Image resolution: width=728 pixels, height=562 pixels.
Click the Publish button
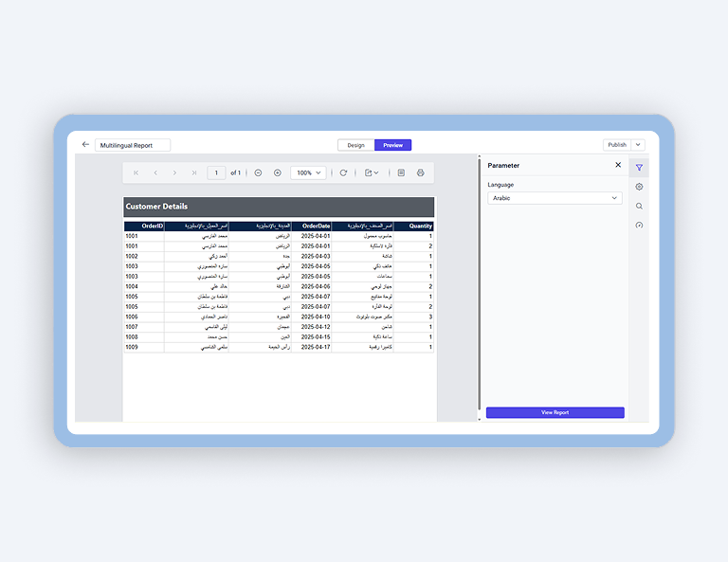(x=617, y=145)
